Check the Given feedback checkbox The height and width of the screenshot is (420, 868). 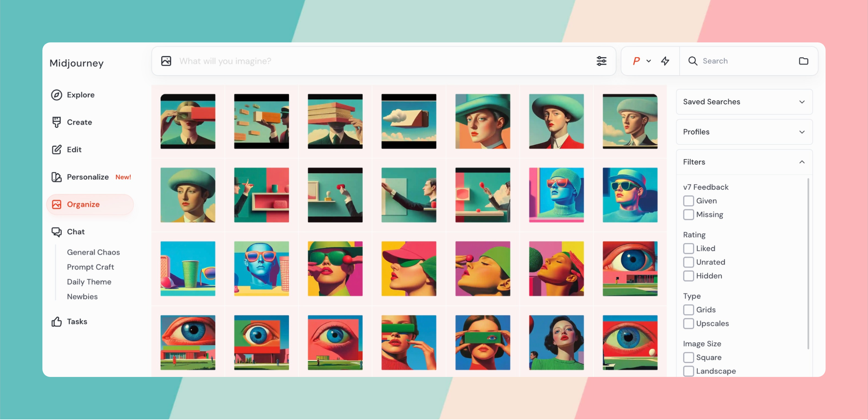(688, 201)
